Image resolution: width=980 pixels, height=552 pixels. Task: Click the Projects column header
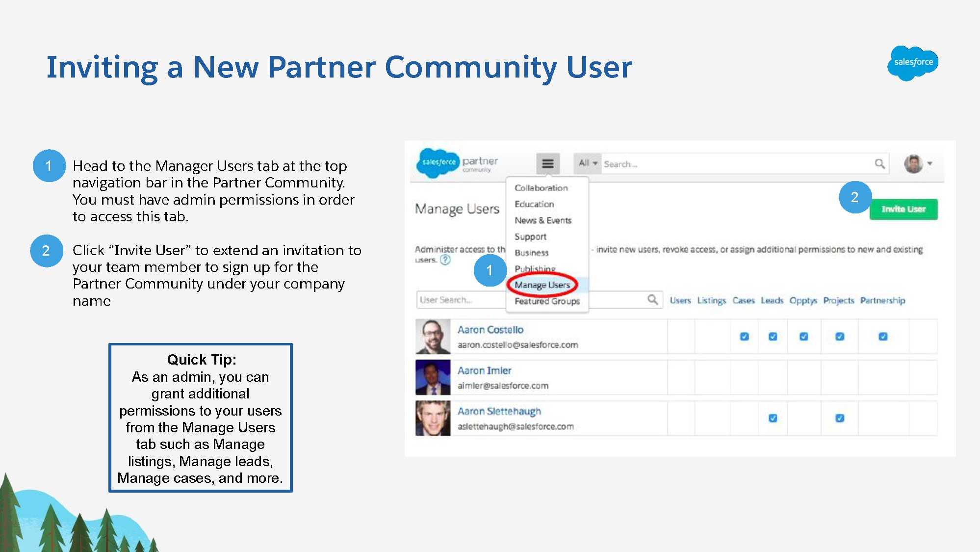point(838,300)
